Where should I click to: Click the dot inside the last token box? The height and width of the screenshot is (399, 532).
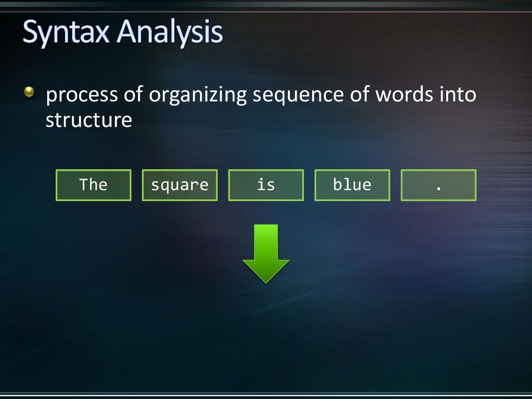coord(438,188)
